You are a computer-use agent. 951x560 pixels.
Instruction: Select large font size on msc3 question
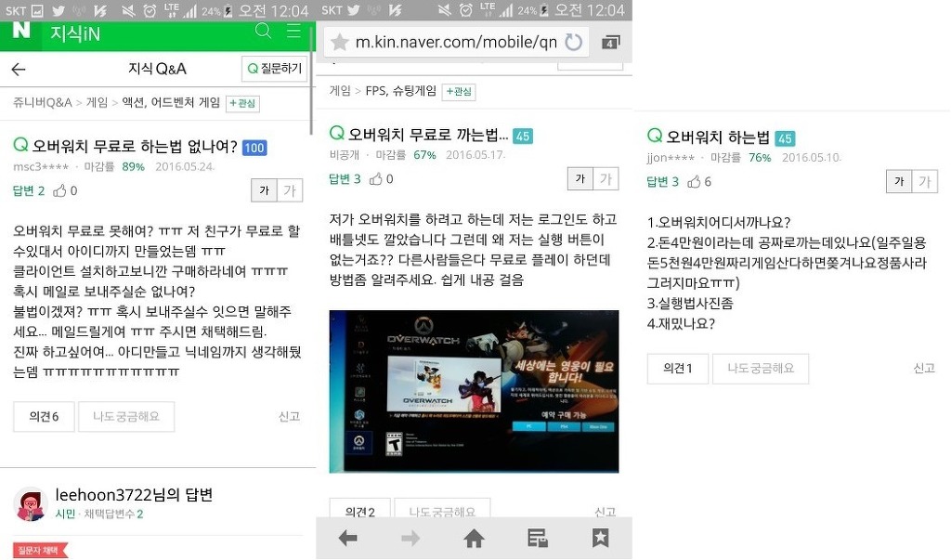290,190
